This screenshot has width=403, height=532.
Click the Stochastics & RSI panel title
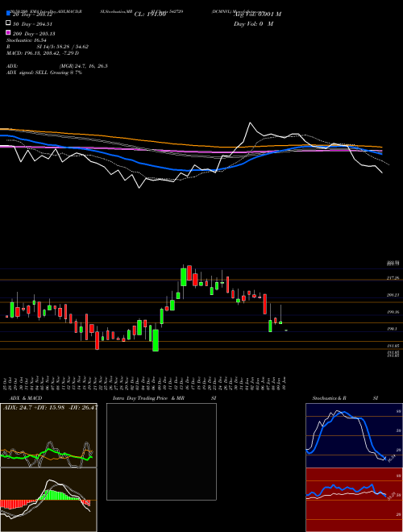345,398
